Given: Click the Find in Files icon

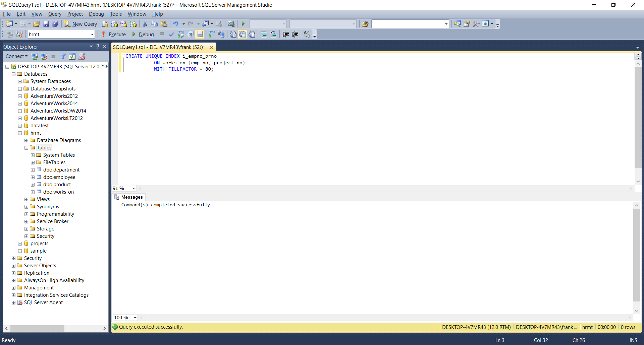Looking at the screenshot, I should 365,24.
